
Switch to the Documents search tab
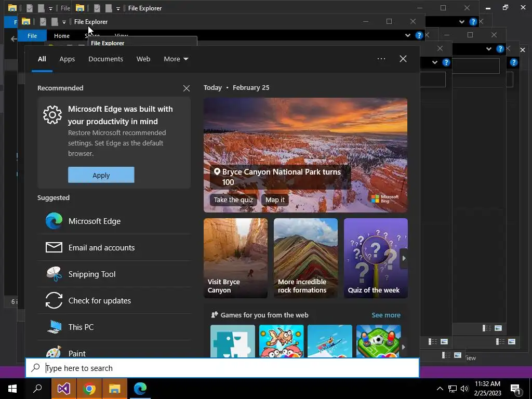[105, 59]
